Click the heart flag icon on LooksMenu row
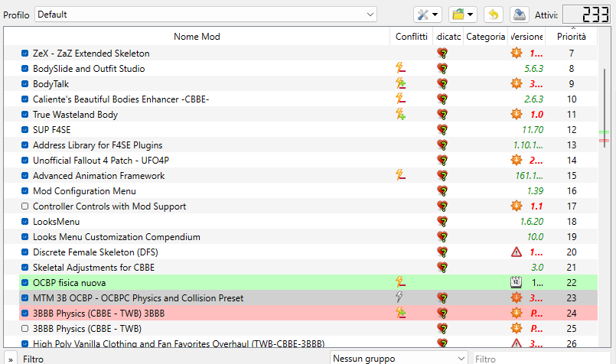Screen dimensions: 616x364 pyautogui.click(x=442, y=222)
